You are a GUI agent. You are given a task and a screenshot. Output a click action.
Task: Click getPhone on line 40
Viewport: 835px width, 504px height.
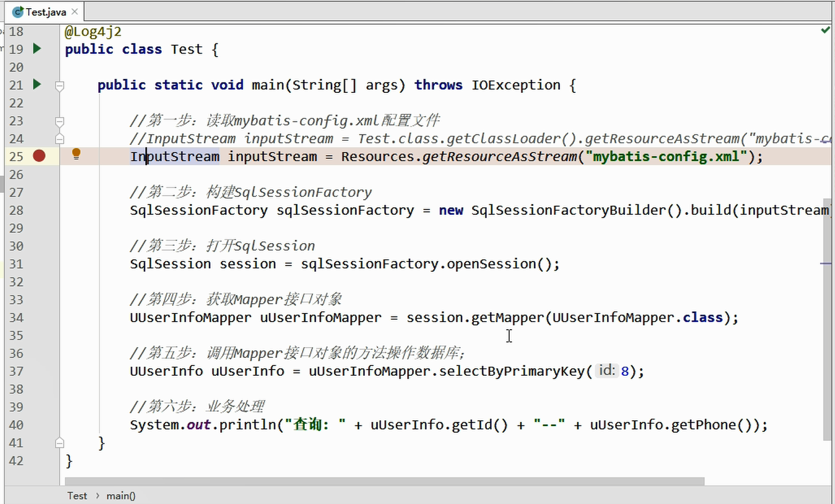(703, 425)
